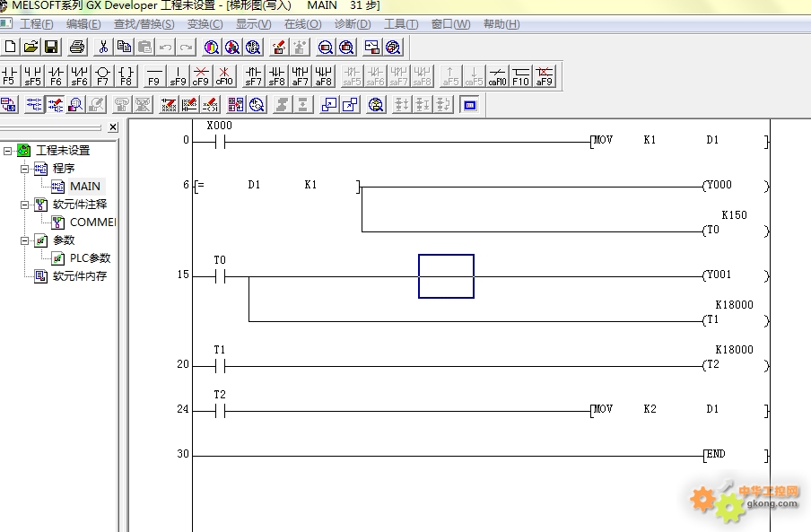Close the project tree panel

(x=113, y=127)
